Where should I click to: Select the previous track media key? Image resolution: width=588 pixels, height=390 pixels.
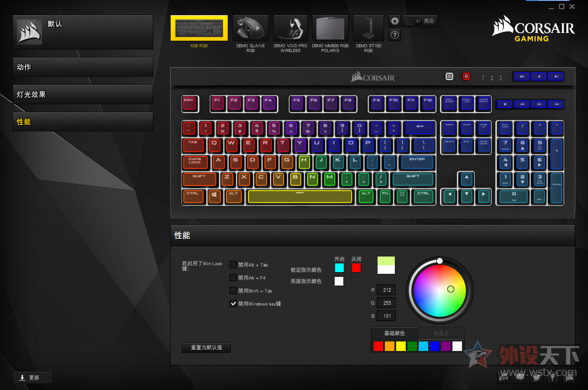522,104
